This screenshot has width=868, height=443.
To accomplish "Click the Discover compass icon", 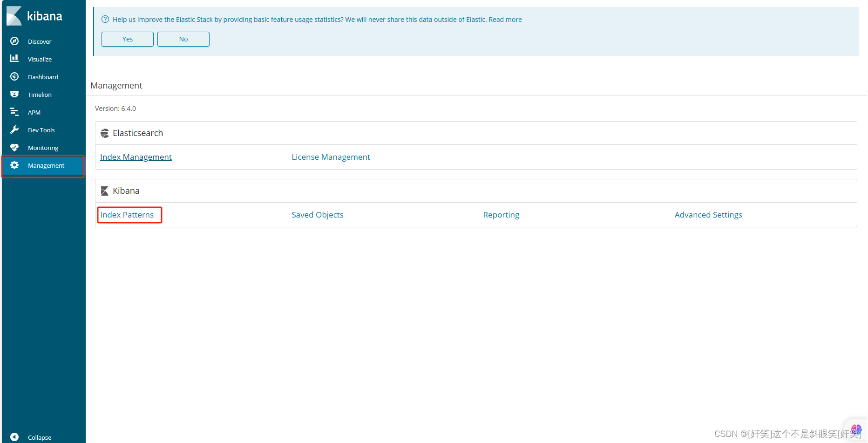I will (14, 41).
